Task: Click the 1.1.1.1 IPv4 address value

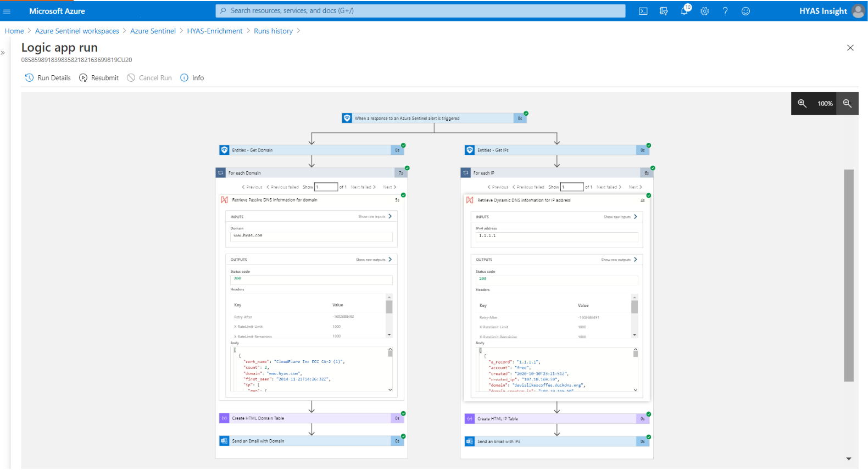Action: click(x=557, y=236)
